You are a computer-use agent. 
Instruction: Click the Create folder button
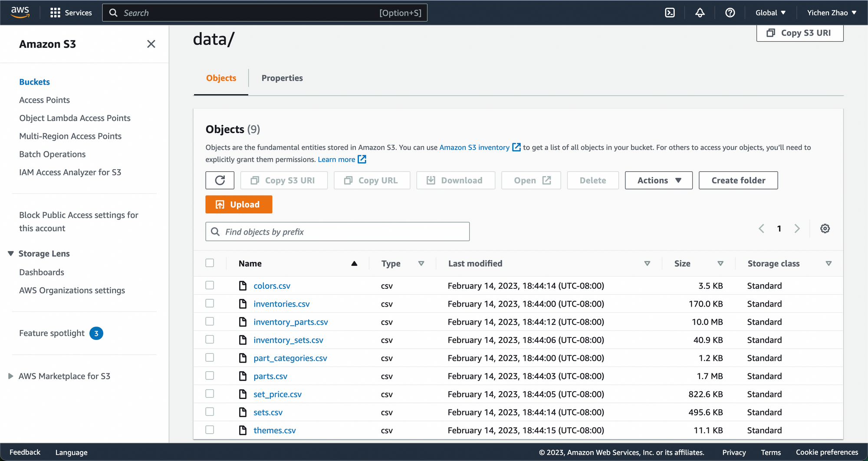coord(738,180)
